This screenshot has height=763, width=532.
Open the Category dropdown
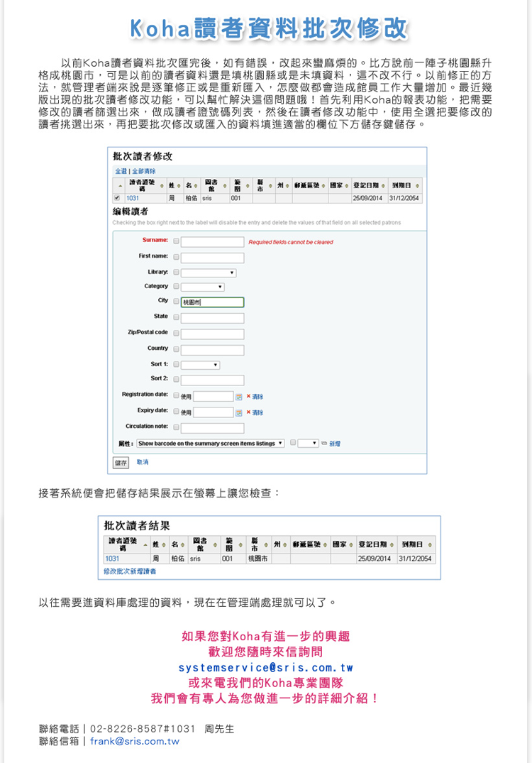[x=203, y=287]
